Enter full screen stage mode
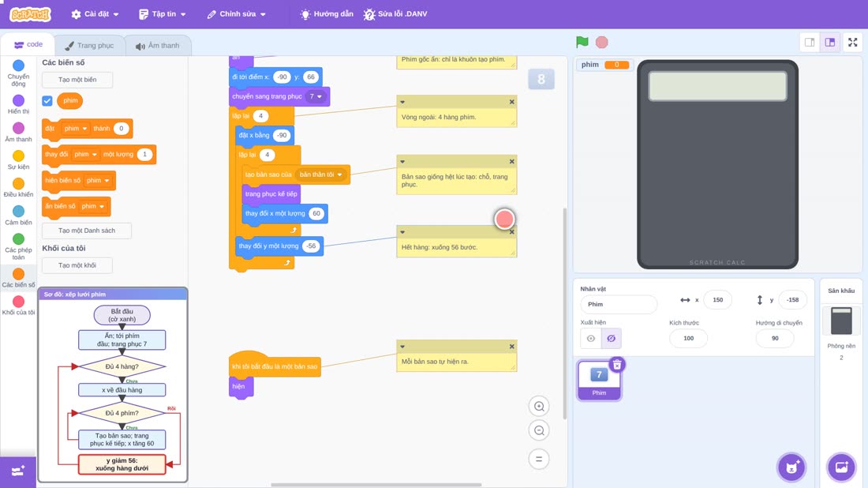The width and height of the screenshot is (868, 488). click(x=852, y=42)
